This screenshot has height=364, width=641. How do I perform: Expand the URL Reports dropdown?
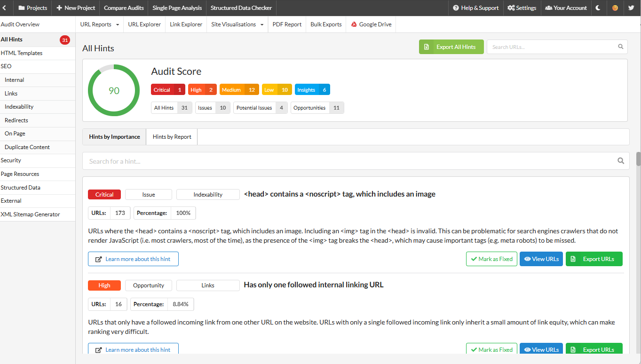(x=99, y=24)
